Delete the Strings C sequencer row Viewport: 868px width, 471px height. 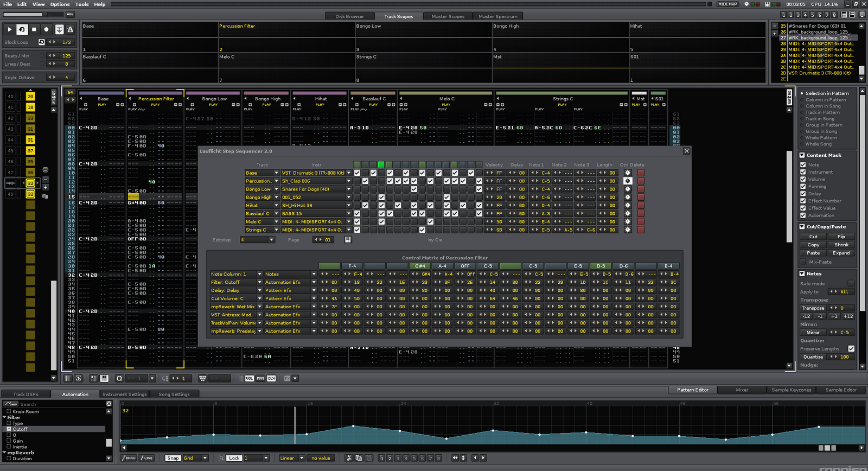[x=641, y=230]
